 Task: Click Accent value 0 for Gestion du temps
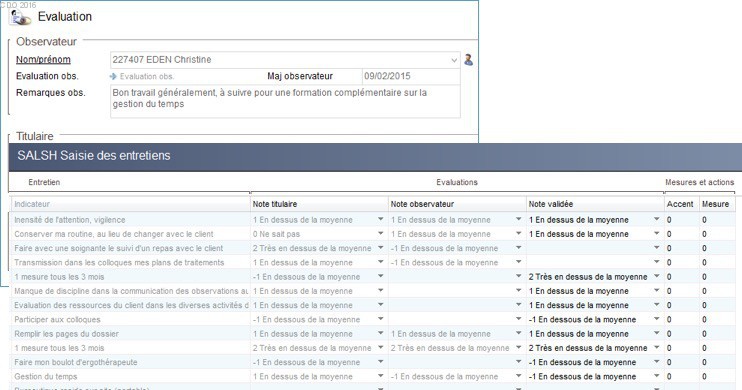coord(669,376)
